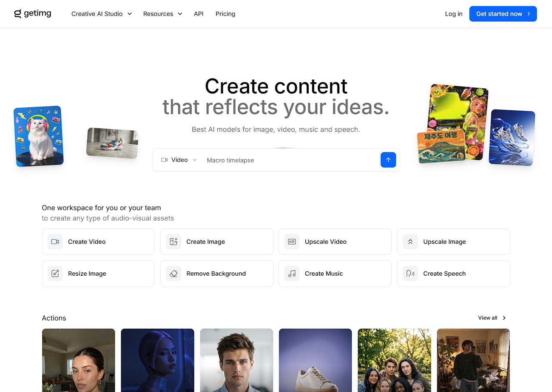552x392 pixels.
Task: Click the Get started now button
Action: pos(503,14)
